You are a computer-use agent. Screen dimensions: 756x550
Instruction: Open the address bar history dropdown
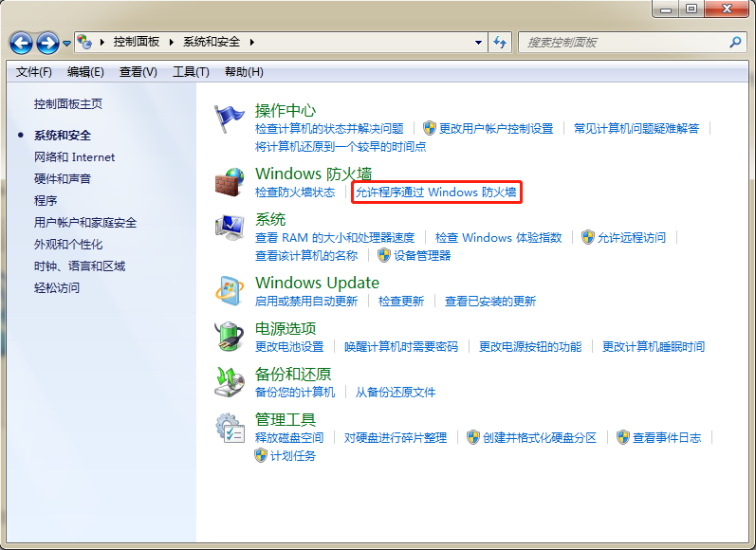coord(478,43)
